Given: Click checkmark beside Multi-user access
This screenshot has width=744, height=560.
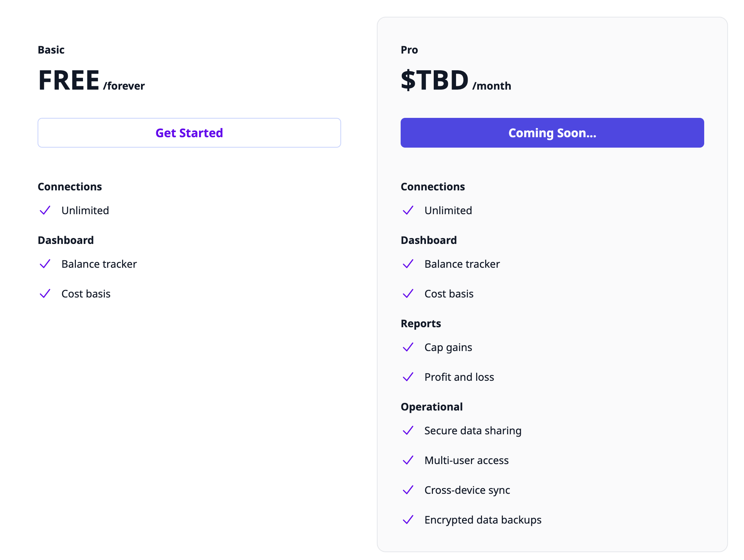Looking at the screenshot, I should pyautogui.click(x=408, y=460).
